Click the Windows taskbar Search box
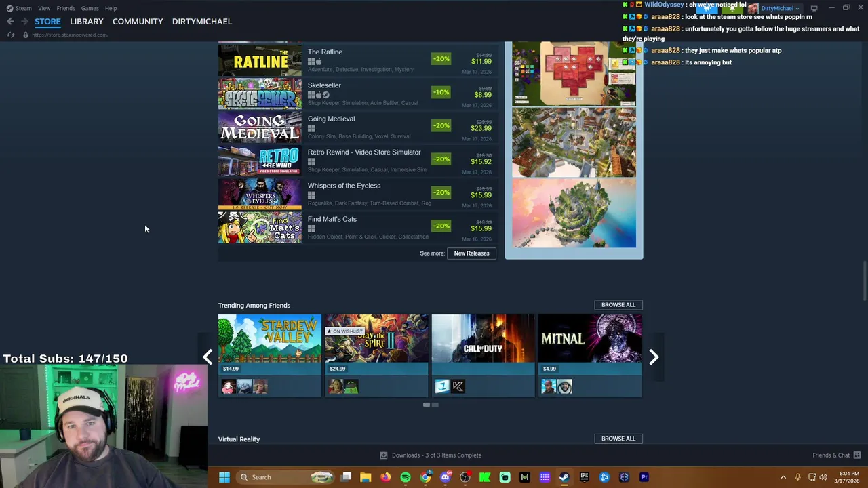Image resolution: width=868 pixels, height=488 pixels. tap(285, 477)
